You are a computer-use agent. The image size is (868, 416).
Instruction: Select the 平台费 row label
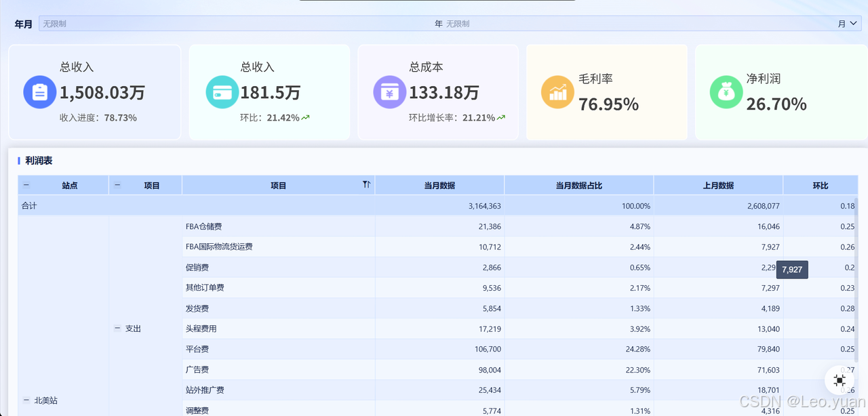[x=197, y=349]
